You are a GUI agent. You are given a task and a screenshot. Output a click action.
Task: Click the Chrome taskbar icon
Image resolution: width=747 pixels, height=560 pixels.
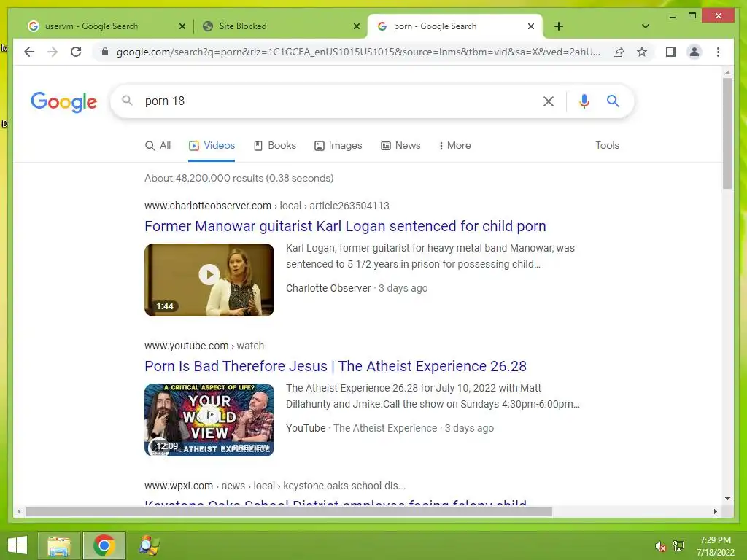coord(104,545)
